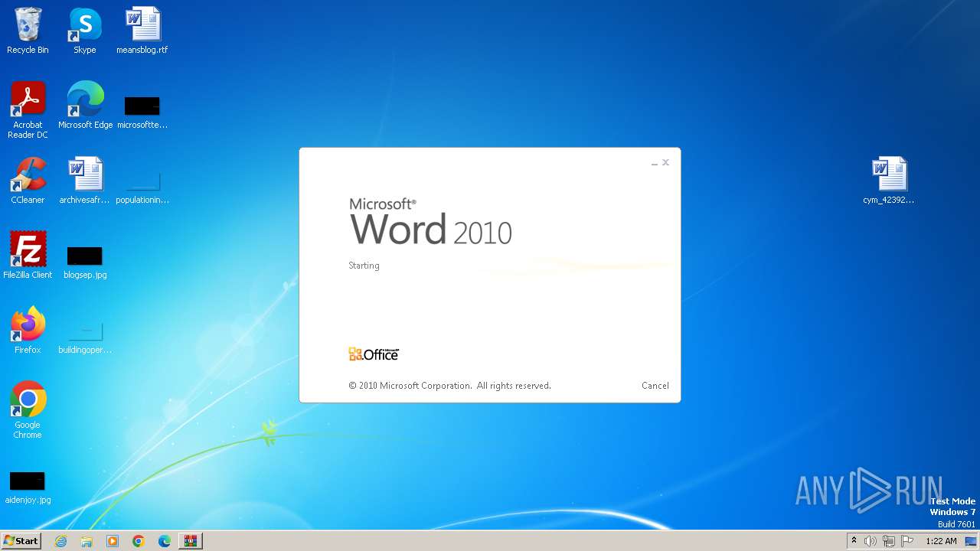Click the Starting status text
The height and width of the screenshot is (551, 980).
364,266
